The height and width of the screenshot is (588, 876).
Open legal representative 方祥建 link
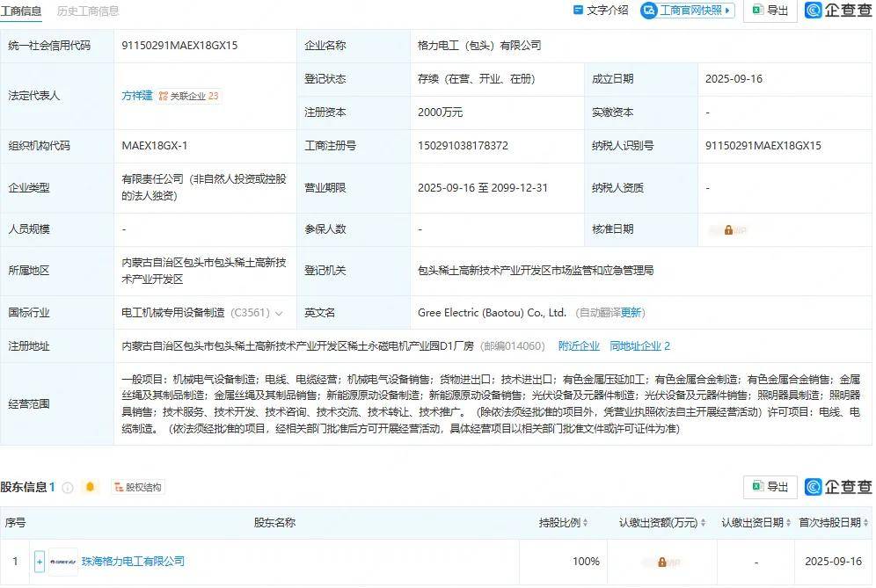[137, 96]
